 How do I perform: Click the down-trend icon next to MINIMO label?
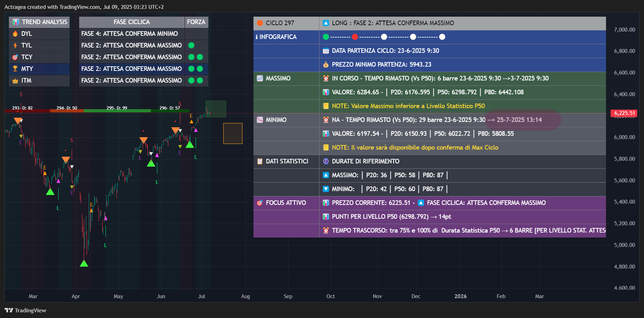(260, 120)
